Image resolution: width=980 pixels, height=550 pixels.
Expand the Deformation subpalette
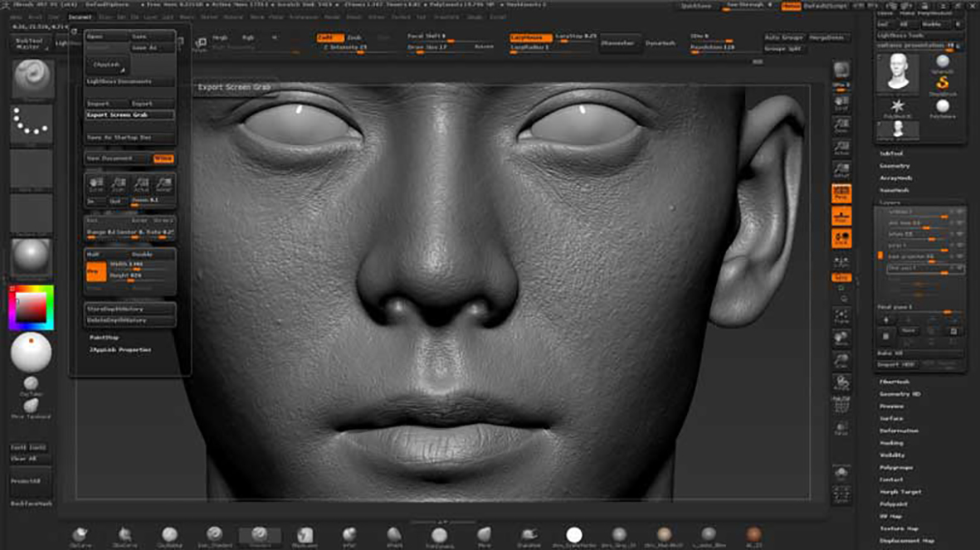[899, 431]
